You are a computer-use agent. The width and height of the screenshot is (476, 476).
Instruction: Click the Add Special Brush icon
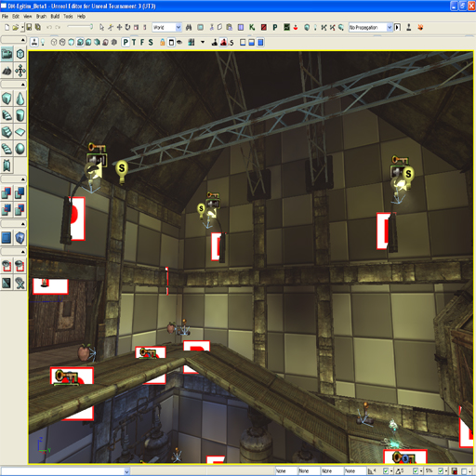point(7,238)
